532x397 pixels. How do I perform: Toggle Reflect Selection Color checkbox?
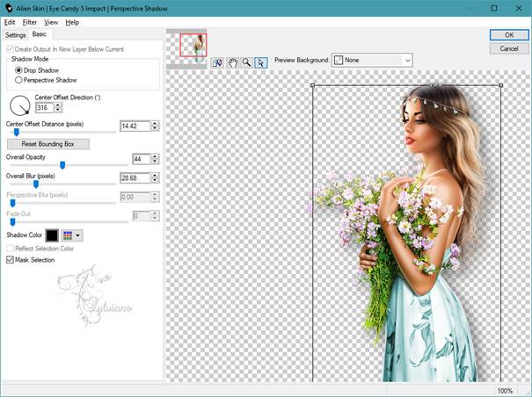point(10,249)
